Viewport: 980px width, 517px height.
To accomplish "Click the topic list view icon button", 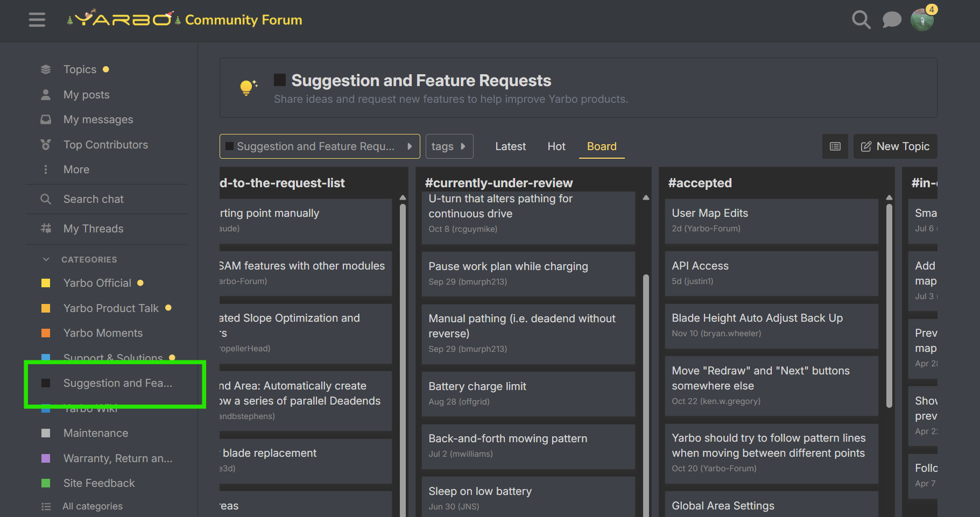I will pyautogui.click(x=835, y=146).
